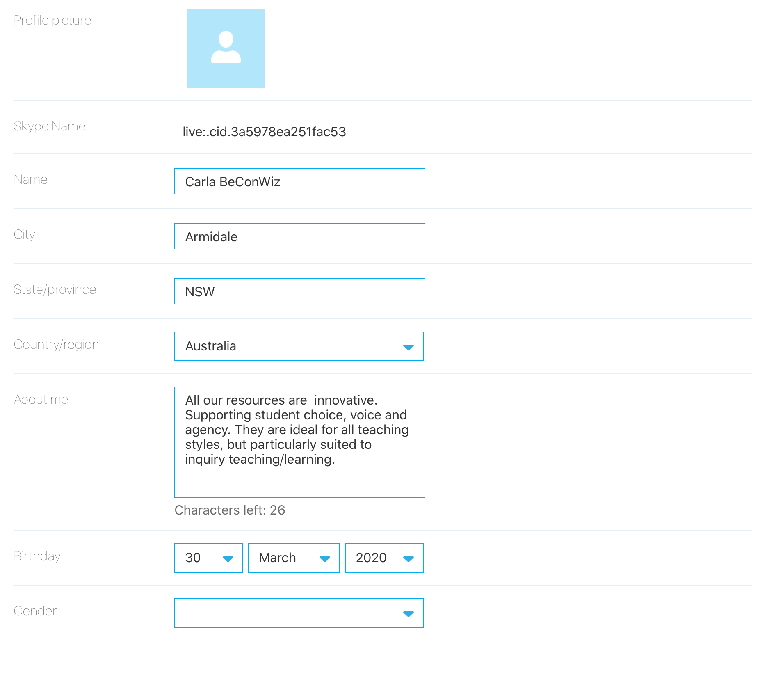Click the 'Name' label
The image size is (776, 700).
pyautogui.click(x=30, y=179)
